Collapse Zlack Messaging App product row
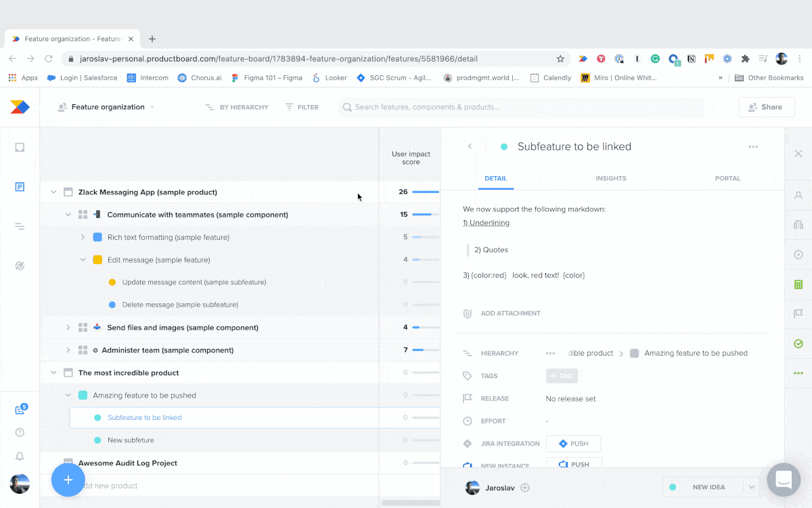The image size is (812, 508). coord(53,192)
